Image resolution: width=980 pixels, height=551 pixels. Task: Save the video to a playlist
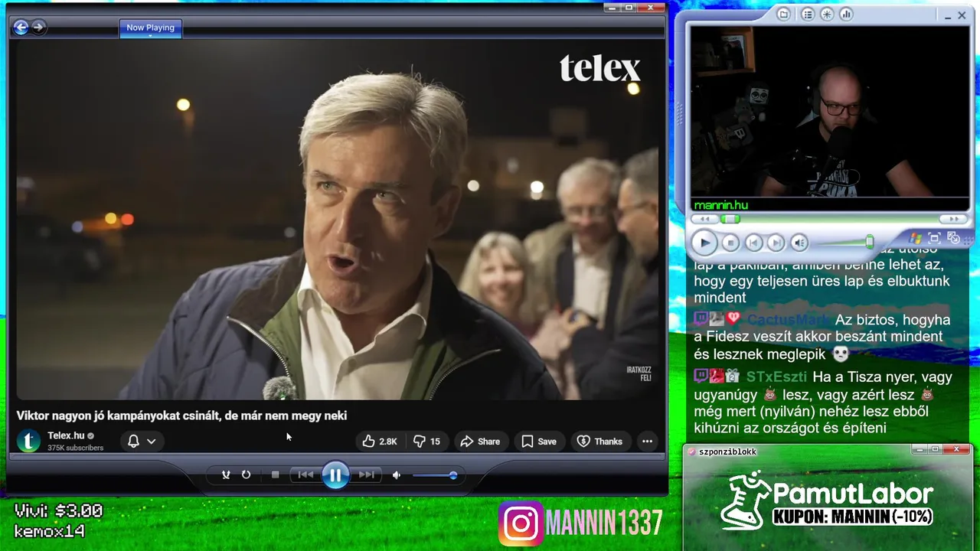(539, 441)
